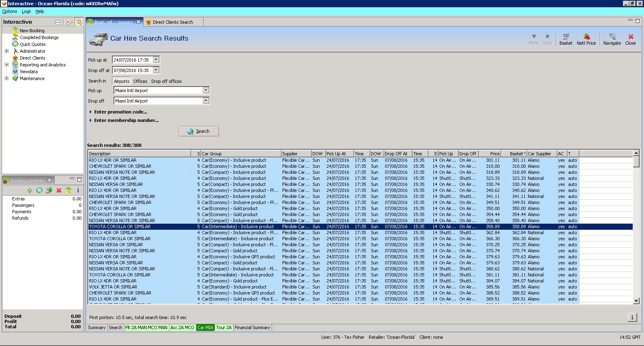Sort results by the Car Group column
Screen dimensions: 644x346
(241, 154)
